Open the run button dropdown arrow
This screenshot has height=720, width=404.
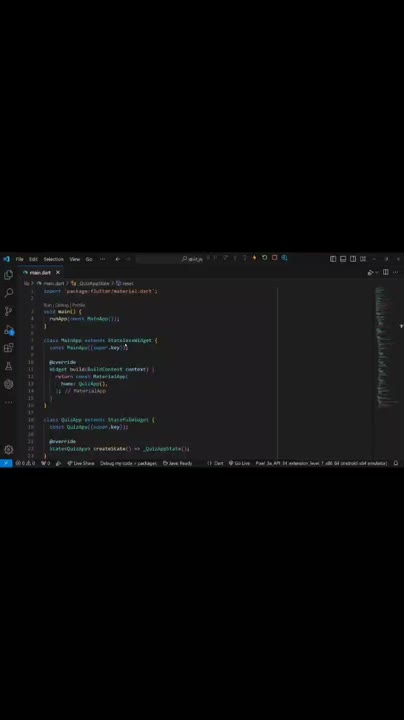click(x=377, y=273)
